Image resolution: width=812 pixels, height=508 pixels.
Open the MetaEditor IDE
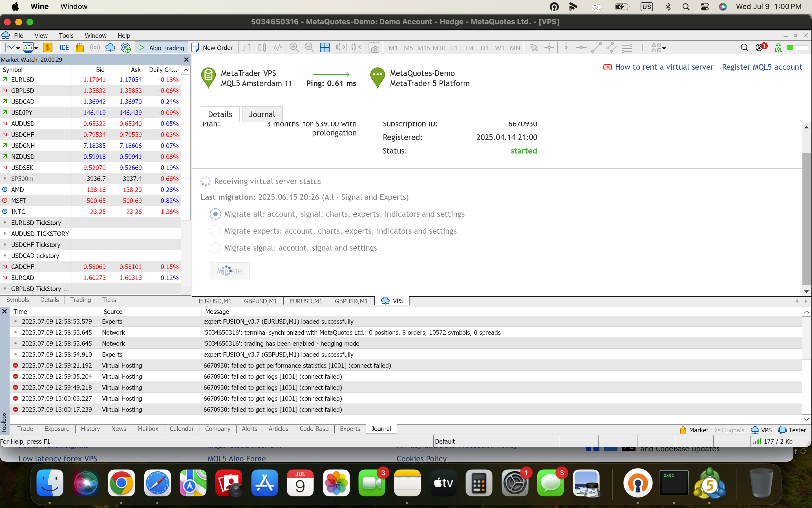tap(64, 48)
